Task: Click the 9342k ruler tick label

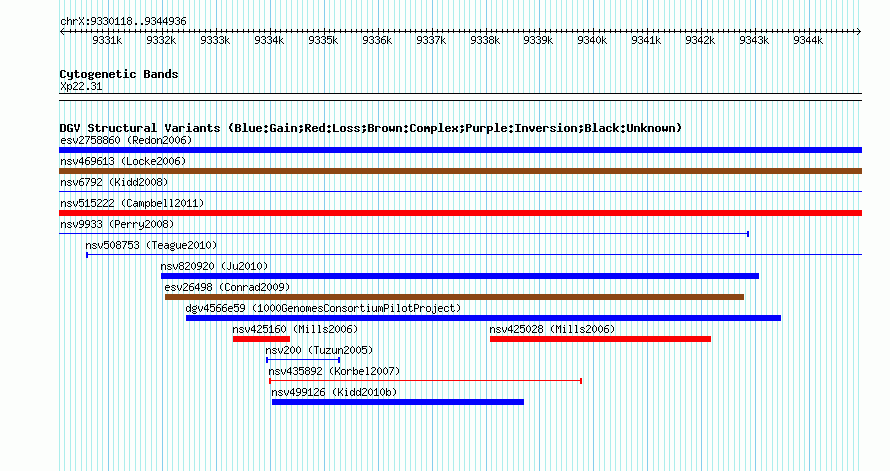Action: (700, 40)
